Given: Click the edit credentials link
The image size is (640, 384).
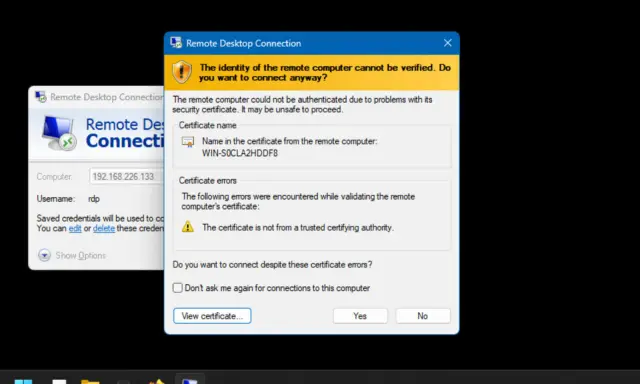Looking at the screenshot, I should [75, 228].
